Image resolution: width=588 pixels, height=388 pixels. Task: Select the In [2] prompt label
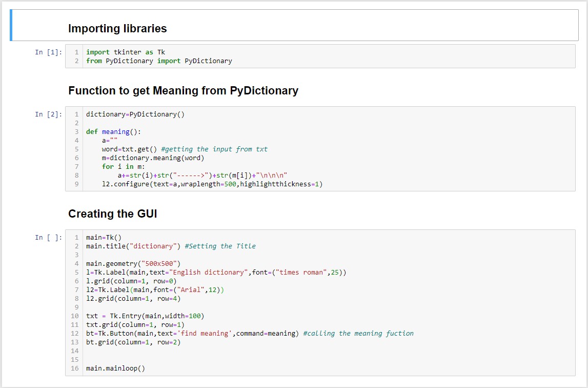point(48,114)
